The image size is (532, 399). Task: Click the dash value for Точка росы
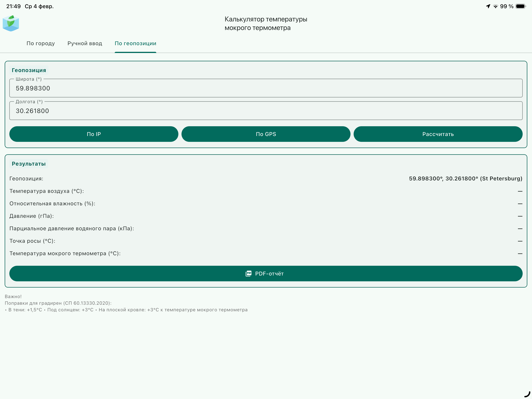coord(520,241)
